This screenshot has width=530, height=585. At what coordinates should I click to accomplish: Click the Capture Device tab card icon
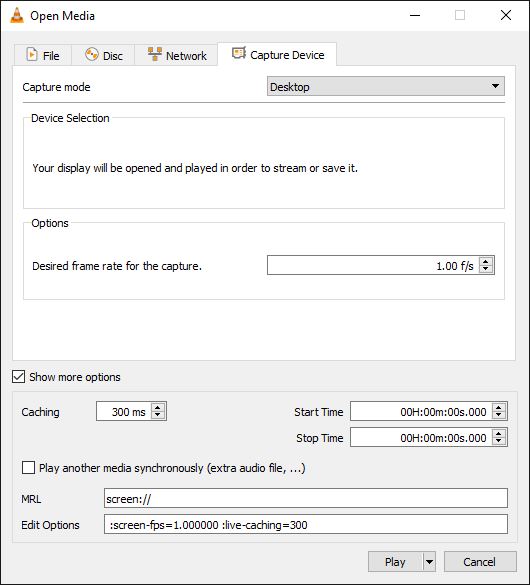[239, 53]
